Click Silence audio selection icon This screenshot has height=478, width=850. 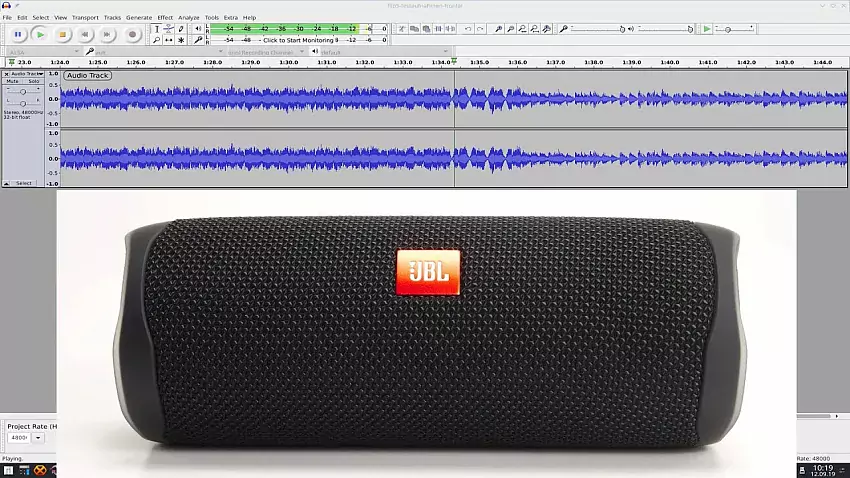point(450,29)
